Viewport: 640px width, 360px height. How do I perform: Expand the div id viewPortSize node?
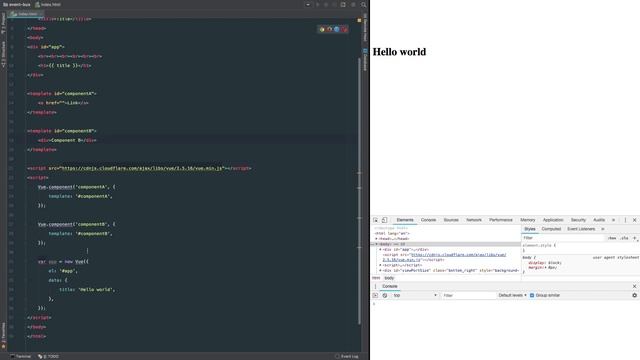click(380, 271)
